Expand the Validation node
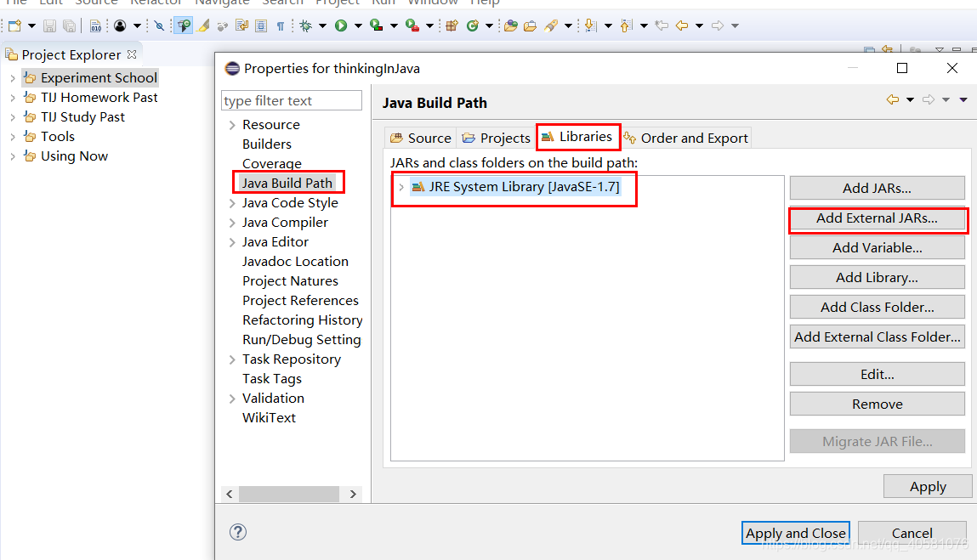The height and width of the screenshot is (560, 977). [x=232, y=399]
